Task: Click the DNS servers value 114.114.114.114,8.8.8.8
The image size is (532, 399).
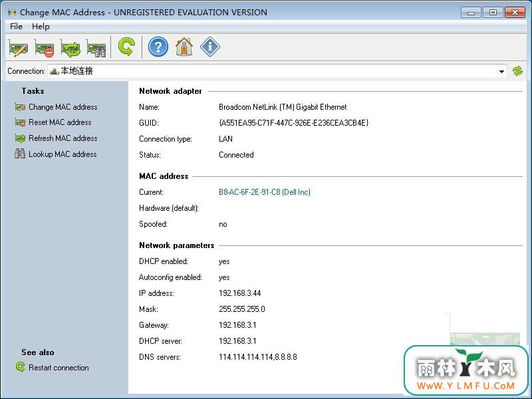Action: (258, 357)
